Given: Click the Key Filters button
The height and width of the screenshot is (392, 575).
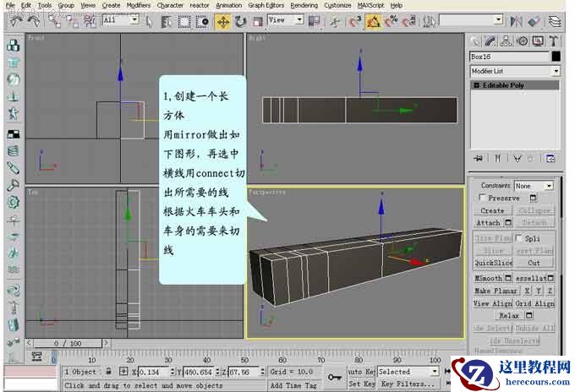Looking at the screenshot, I should 408,384.
